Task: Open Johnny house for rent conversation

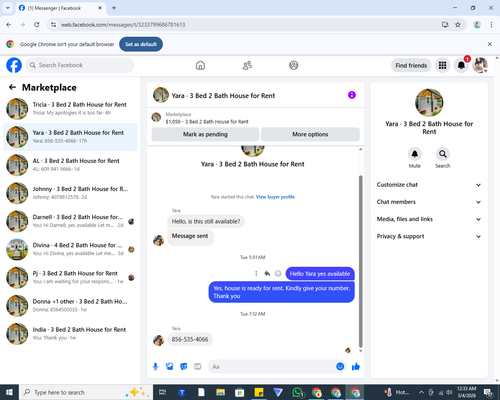Action: (70, 193)
